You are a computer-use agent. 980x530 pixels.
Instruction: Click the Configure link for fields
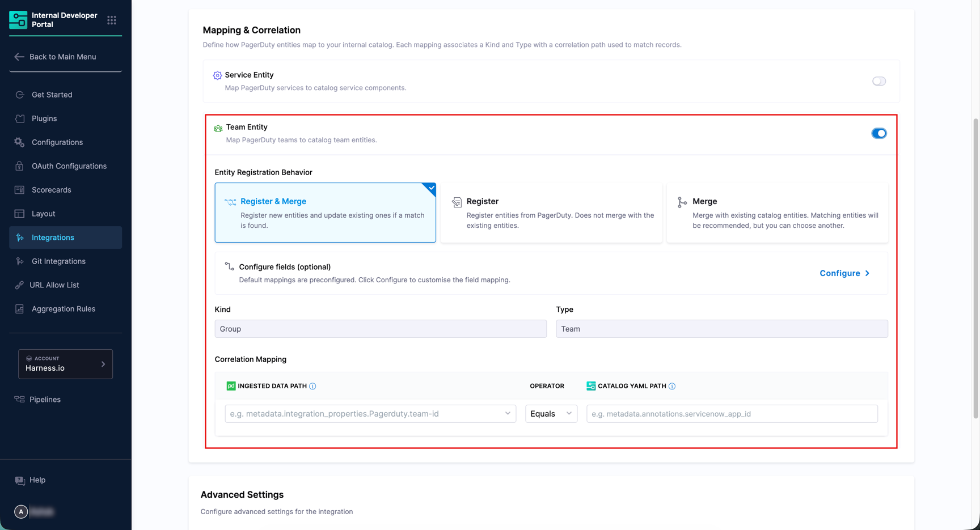tap(844, 273)
